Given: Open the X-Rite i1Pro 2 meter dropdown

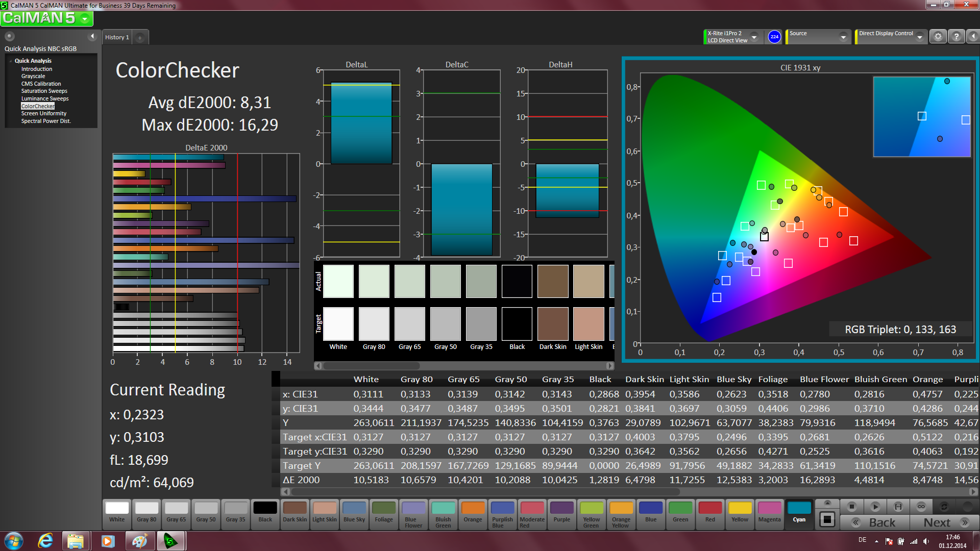Looking at the screenshot, I should [x=754, y=37].
